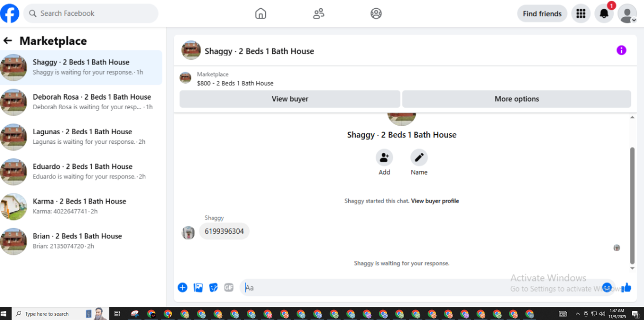Expand the More options button
644x320 pixels.
coord(517,99)
